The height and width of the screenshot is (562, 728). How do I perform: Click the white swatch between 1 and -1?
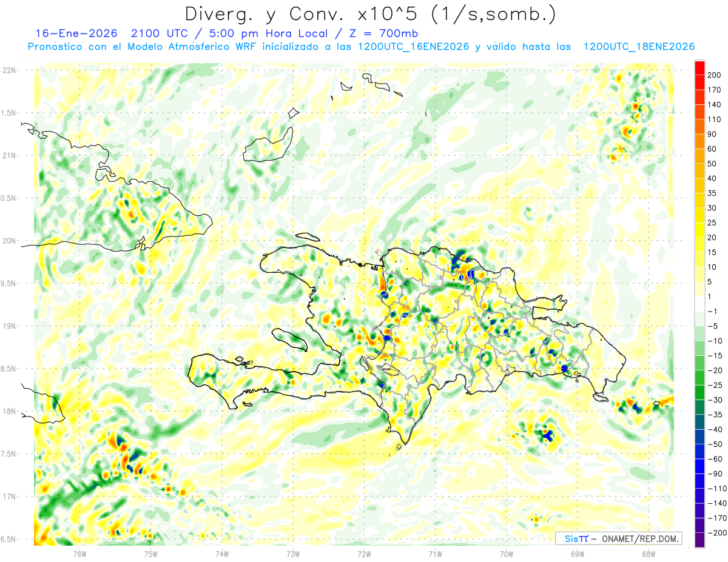coord(699,304)
